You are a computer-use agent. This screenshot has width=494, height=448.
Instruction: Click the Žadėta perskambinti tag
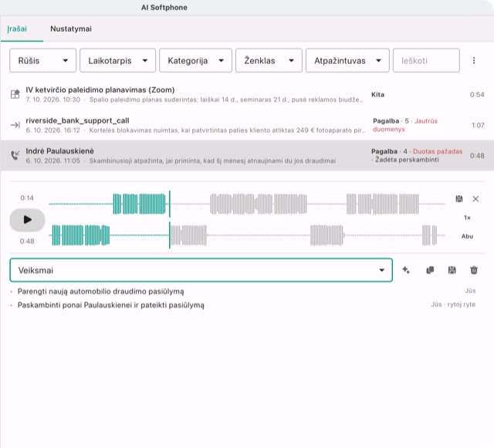[x=407, y=160]
